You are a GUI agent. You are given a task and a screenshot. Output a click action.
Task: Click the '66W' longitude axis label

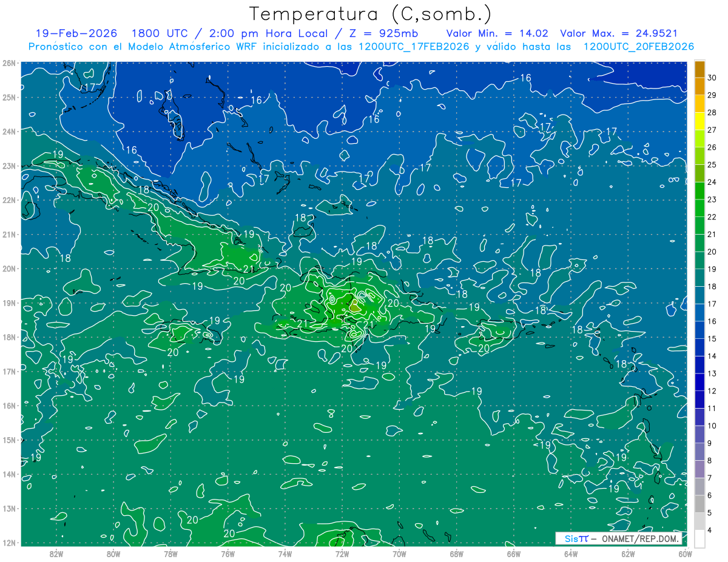[513, 554]
